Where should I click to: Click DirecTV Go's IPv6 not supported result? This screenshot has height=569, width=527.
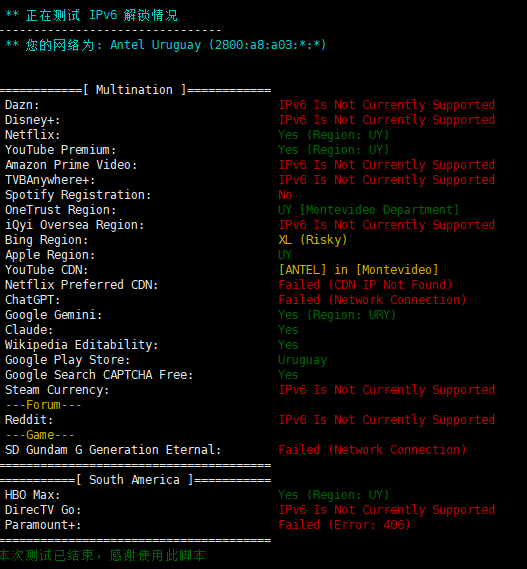pos(387,510)
